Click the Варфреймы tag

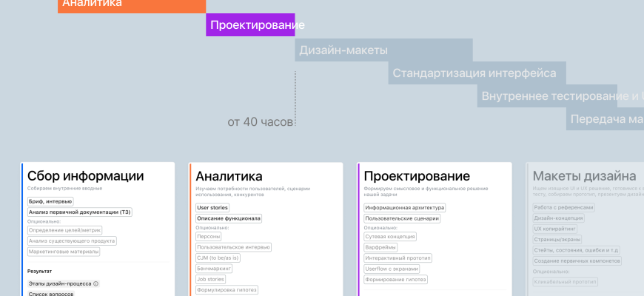pos(382,247)
